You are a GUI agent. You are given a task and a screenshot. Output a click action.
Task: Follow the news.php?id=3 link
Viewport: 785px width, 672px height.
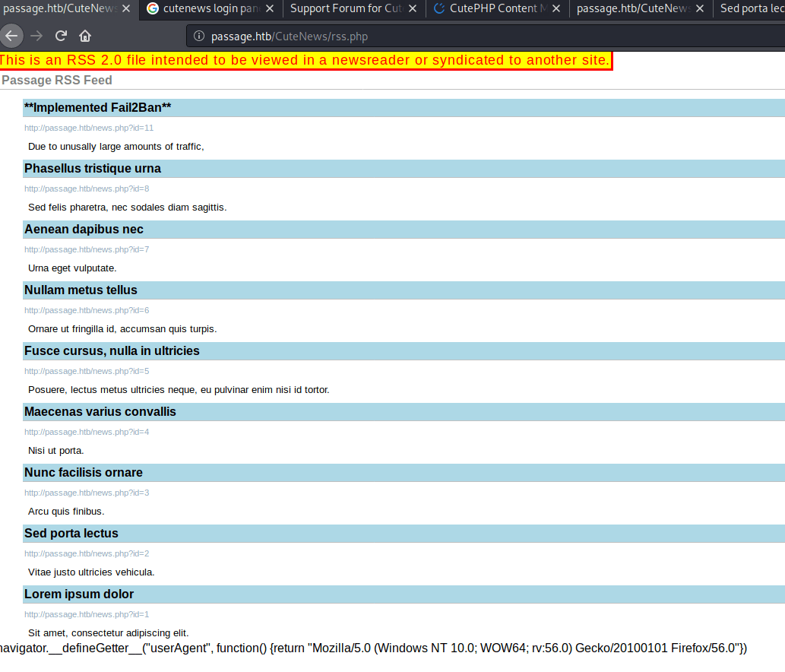pyautogui.click(x=87, y=493)
